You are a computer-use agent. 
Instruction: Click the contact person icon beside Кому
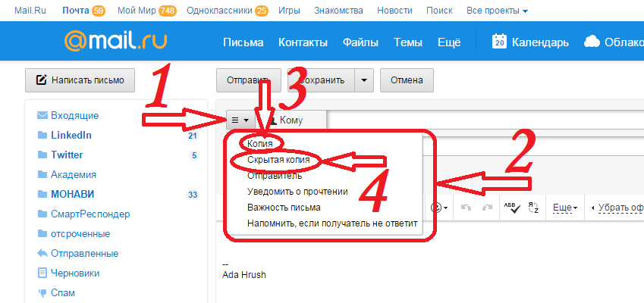(273, 120)
